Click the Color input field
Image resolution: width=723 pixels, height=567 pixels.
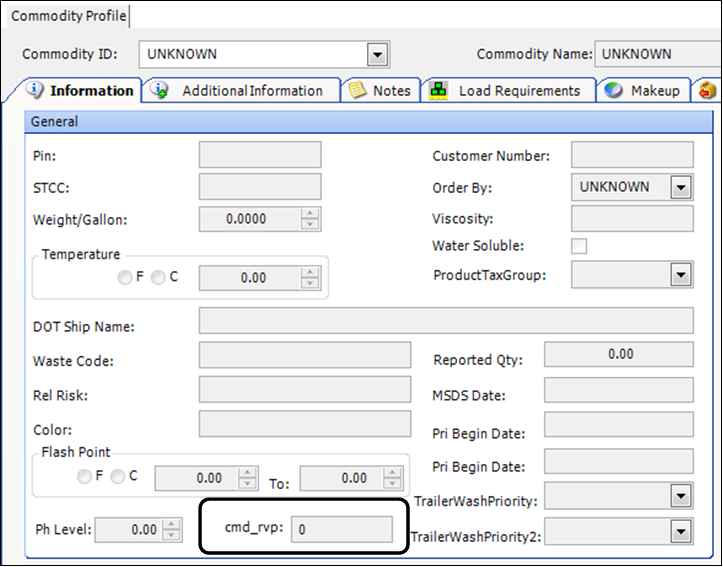305,424
